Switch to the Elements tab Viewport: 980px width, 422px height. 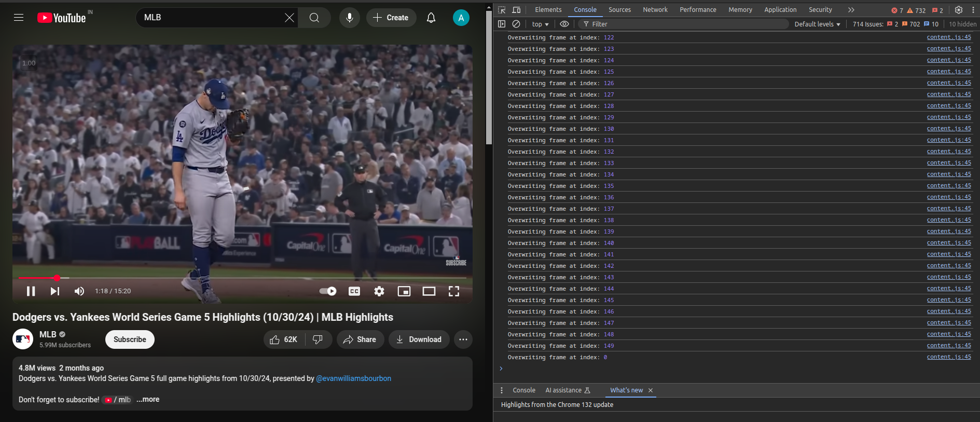(x=548, y=10)
